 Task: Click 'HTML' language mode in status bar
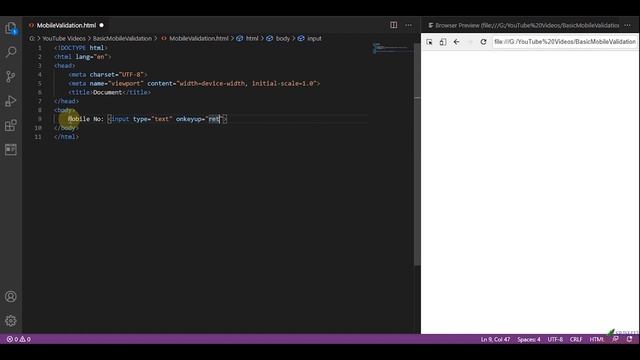596,339
